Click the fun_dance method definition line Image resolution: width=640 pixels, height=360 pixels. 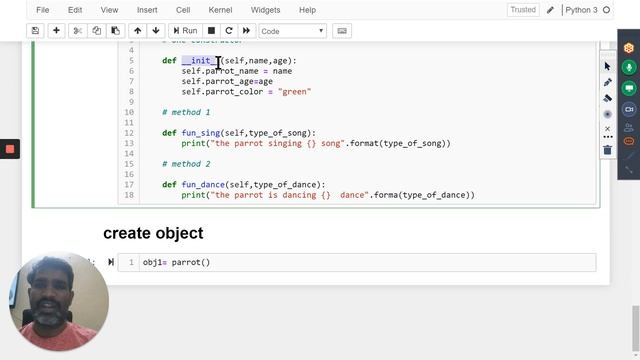[x=244, y=184]
